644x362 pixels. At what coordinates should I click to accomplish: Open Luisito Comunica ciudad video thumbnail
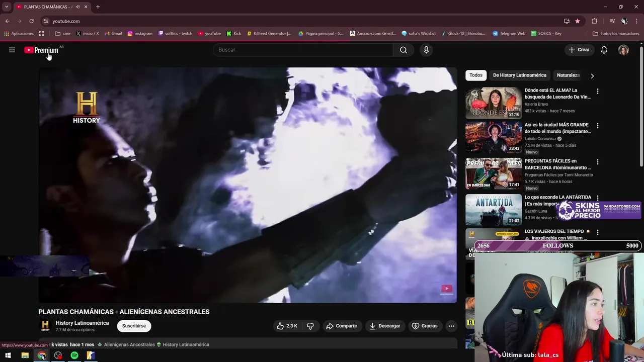pos(494,137)
